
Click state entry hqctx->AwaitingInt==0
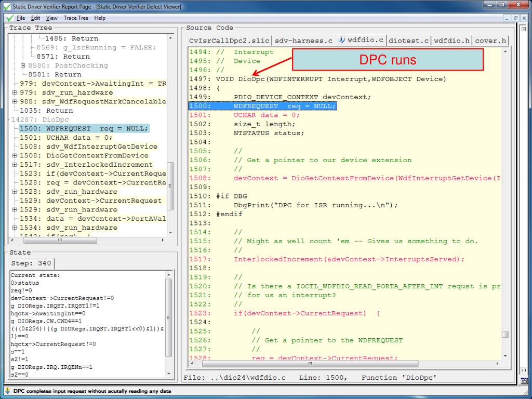tap(48, 313)
